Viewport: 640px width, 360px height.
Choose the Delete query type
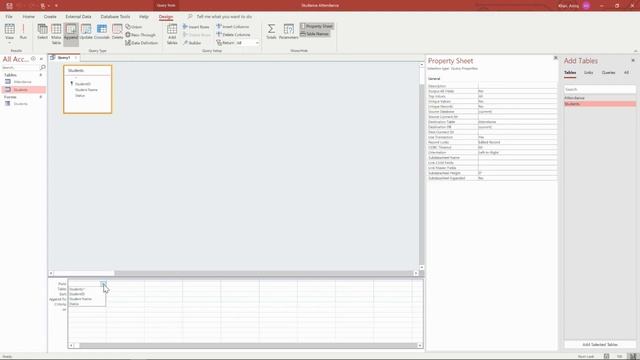click(117, 32)
